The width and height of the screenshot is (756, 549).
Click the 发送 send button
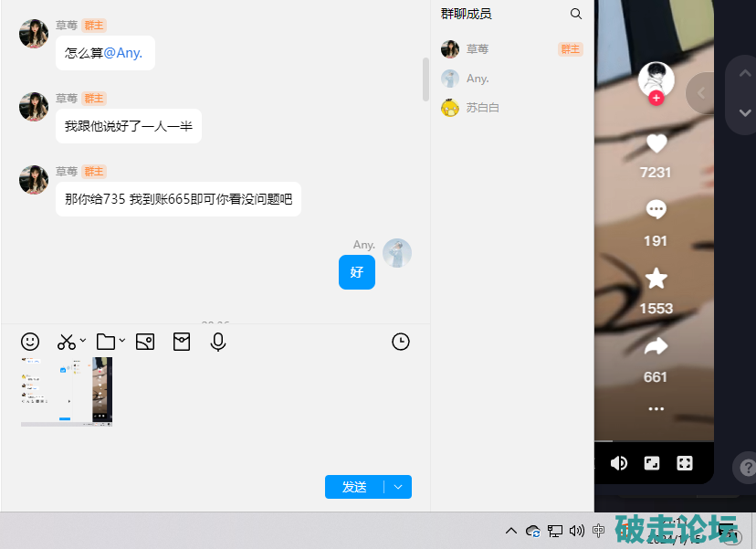click(x=354, y=487)
